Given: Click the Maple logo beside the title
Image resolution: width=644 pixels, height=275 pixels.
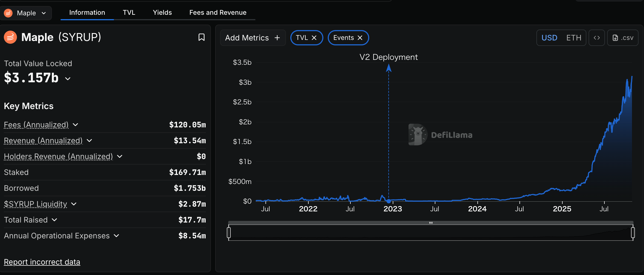Looking at the screenshot, I should tap(10, 37).
